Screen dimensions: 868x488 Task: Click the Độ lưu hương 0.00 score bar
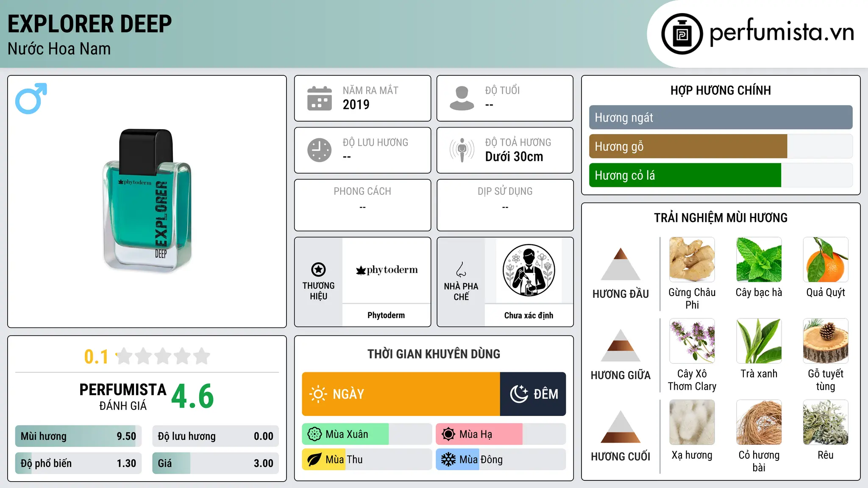pyautogui.click(x=215, y=436)
